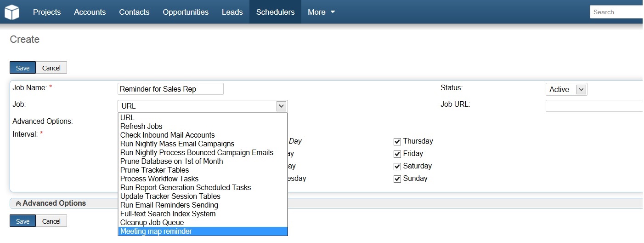The width and height of the screenshot is (644, 243).
Task: Go to Opportunities in the navigation bar
Action: (186, 12)
